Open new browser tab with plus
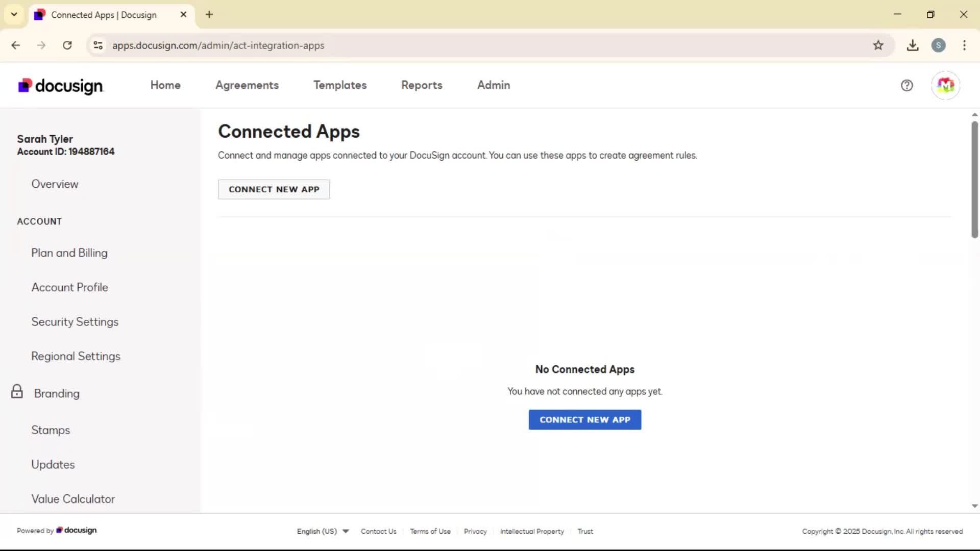980x551 pixels. 209,14
